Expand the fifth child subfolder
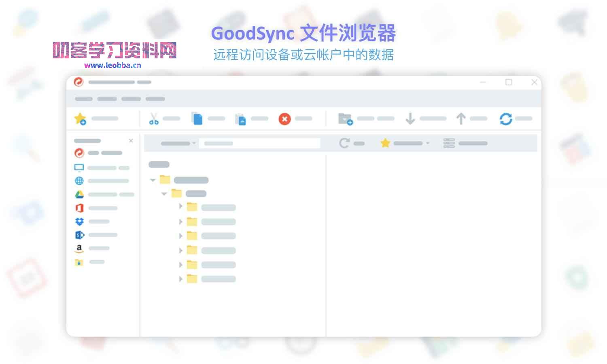Image resolution: width=607 pixels, height=364 pixels. point(180,265)
